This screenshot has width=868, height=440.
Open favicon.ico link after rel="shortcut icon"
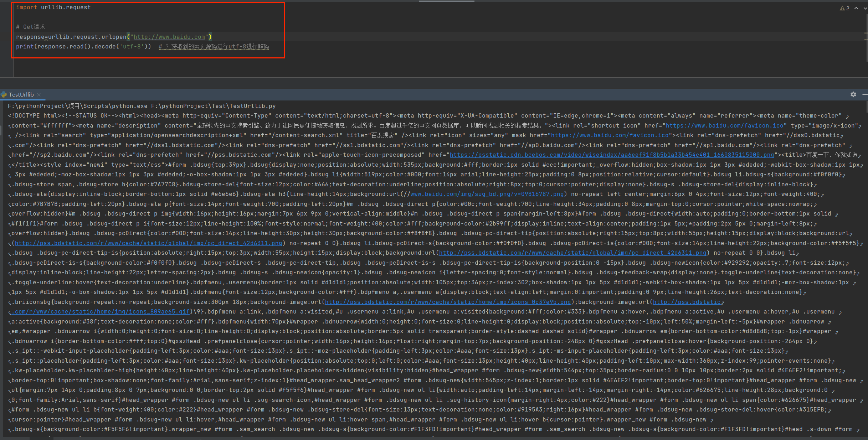724,126
